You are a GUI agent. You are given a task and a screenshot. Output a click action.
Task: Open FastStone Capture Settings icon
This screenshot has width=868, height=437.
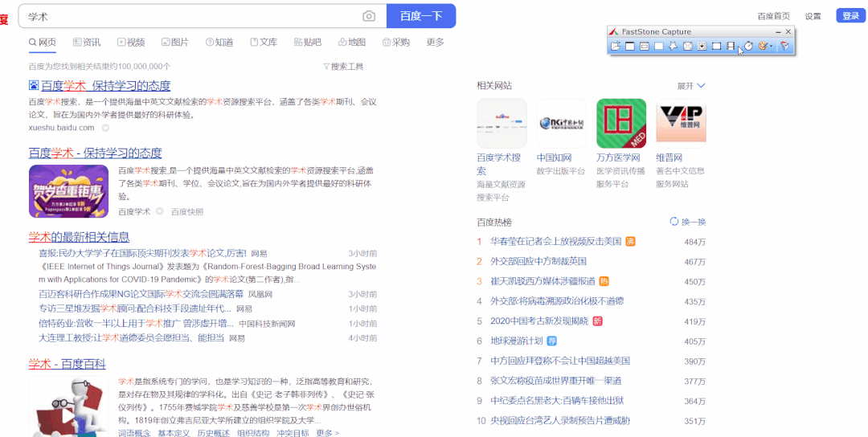[x=784, y=46]
